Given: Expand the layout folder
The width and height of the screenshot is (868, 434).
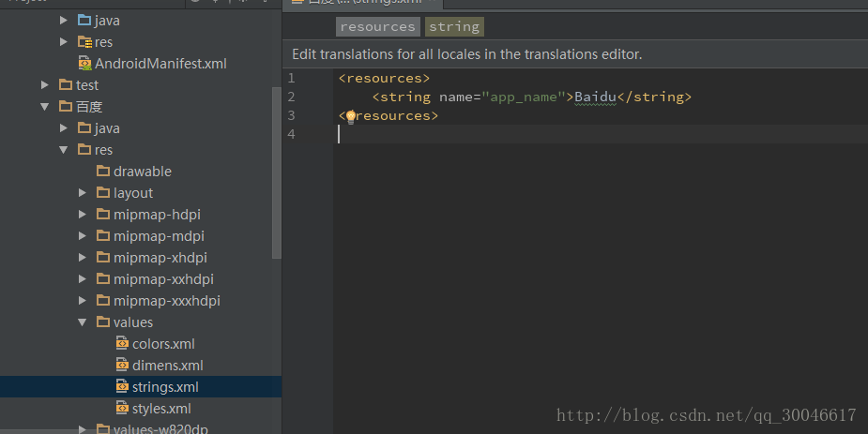Looking at the screenshot, I should [83, 193].
